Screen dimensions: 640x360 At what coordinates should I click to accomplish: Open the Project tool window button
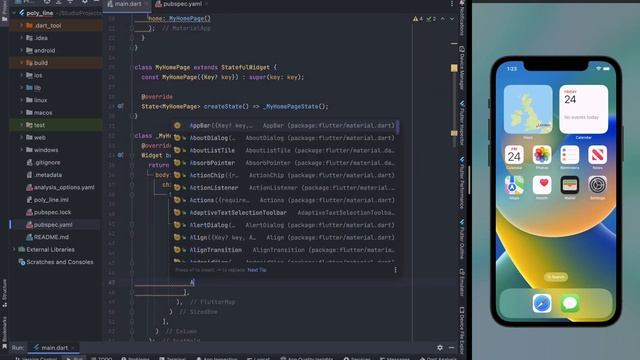click(4, 12)
